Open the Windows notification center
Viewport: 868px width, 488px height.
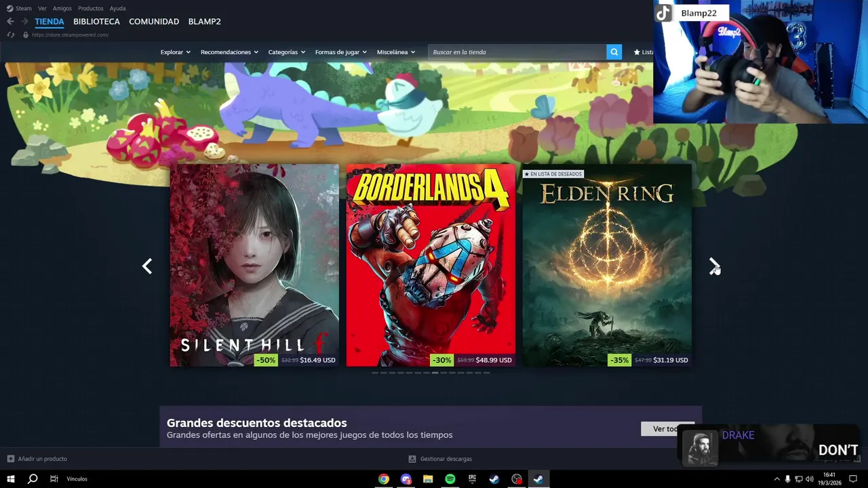coord(853,479)
